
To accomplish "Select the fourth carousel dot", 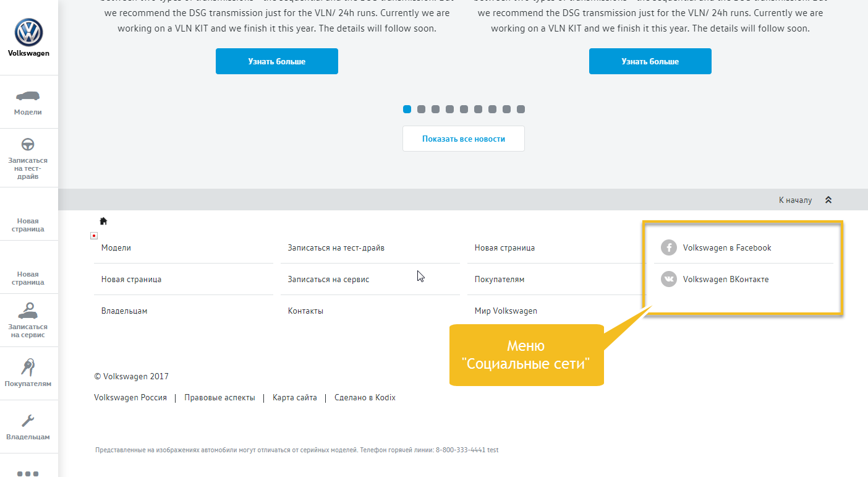I will pos(449,109).
